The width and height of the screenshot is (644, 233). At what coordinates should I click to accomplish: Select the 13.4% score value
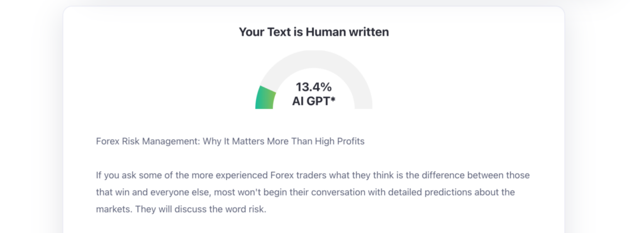314,87
